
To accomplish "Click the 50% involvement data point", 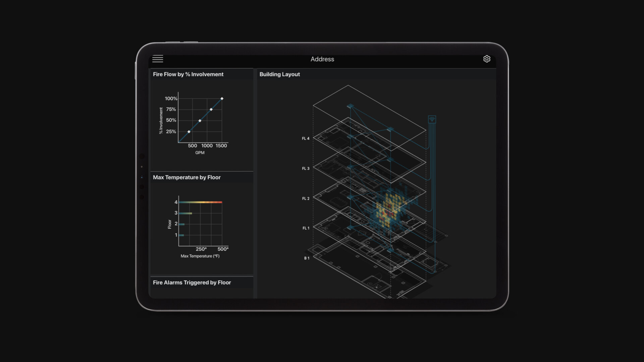I will pyautogui.click(x=200, y=121).
